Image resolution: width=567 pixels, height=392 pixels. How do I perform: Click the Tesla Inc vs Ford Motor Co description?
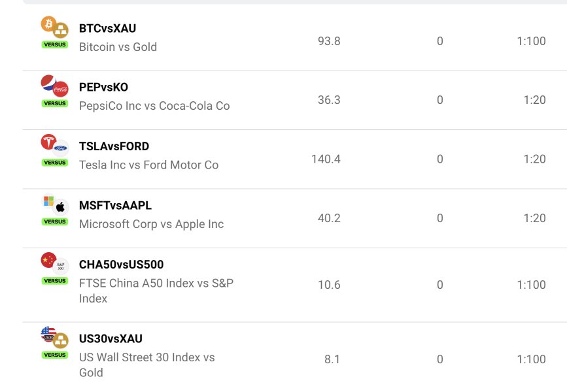(148, 165)
